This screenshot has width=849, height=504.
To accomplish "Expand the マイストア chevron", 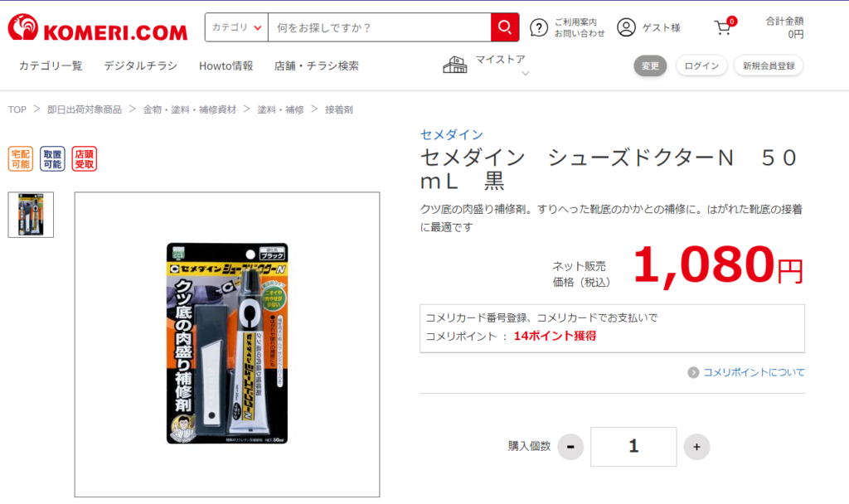I will pos(525,74).
